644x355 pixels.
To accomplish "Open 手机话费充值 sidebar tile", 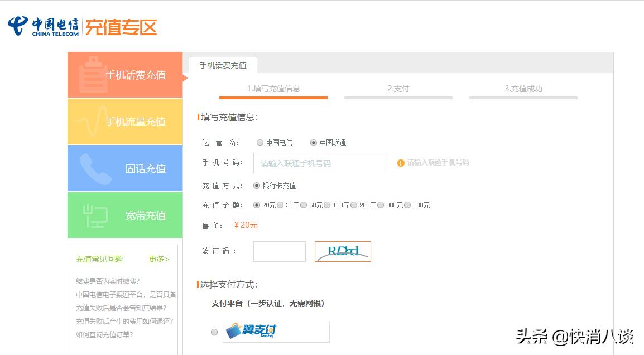I will pyautogui.click(x=125, y=75).
